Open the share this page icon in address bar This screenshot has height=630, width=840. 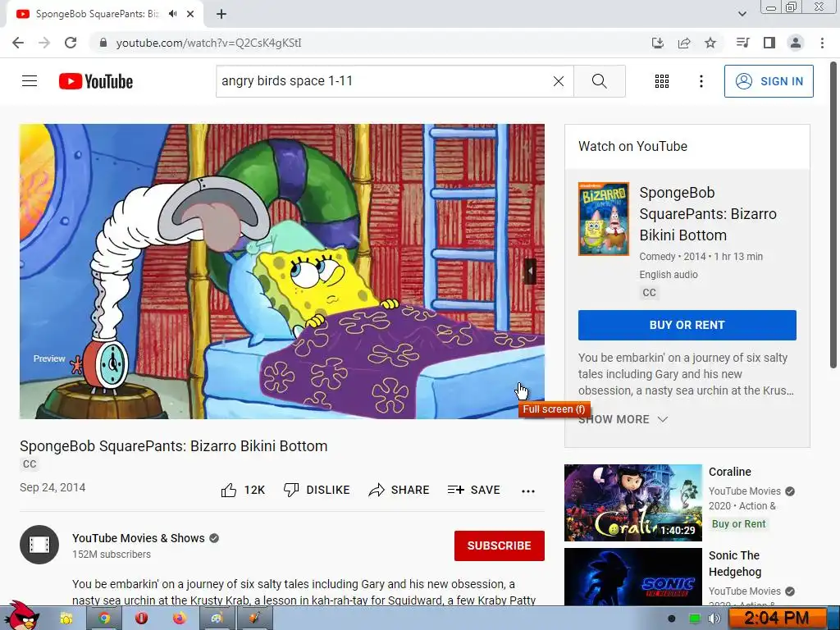tap(684, 43)
